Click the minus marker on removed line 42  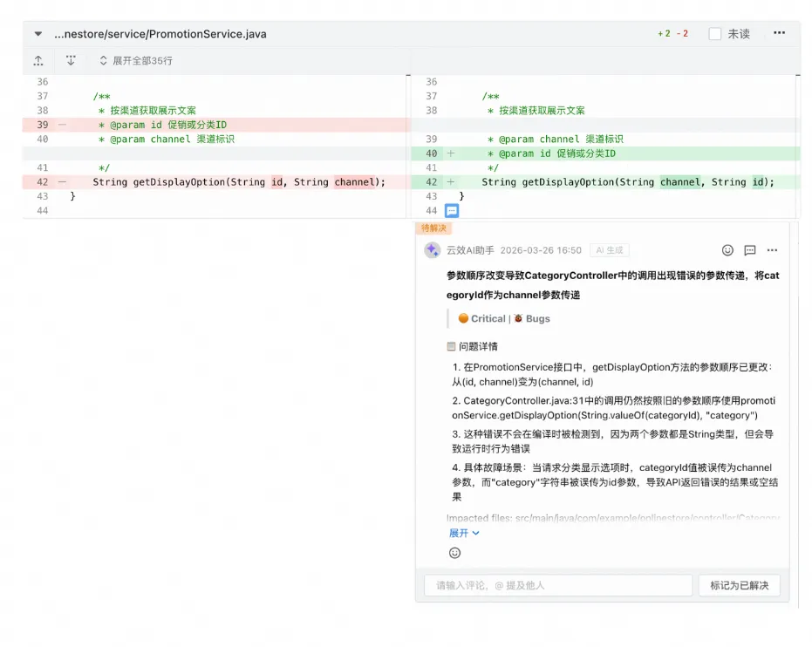tap(62, 182)
